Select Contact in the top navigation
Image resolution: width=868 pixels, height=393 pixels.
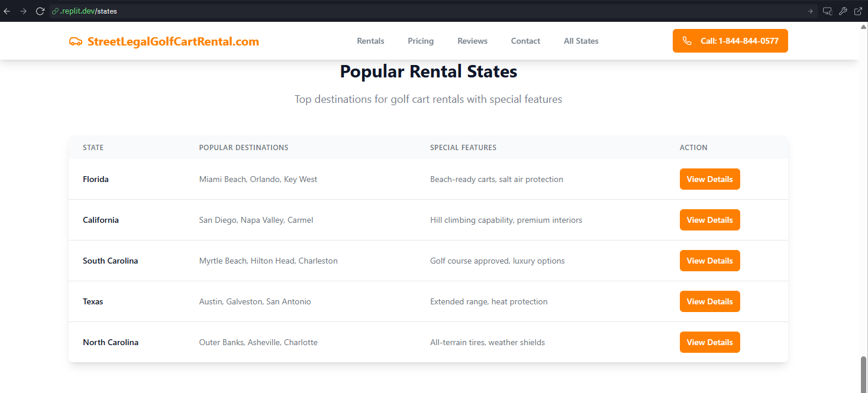[x=525, y=41]
